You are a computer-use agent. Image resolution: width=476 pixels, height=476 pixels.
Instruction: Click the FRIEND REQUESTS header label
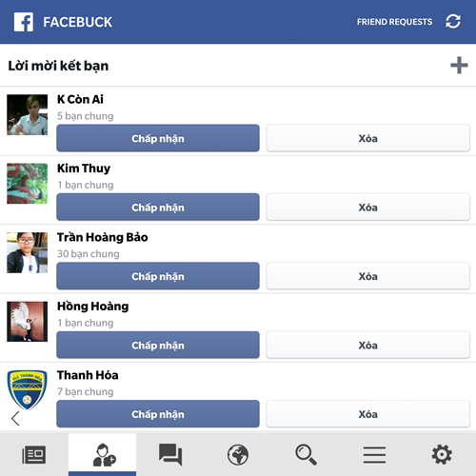pyautogui.click(x=394, y=22)
